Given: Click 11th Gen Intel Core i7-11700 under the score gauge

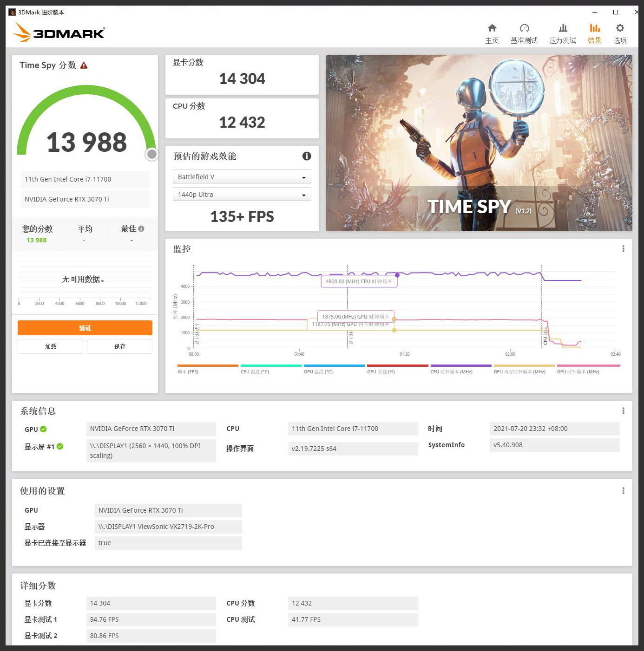Looking at the screenshot, I should (x=85, y=179).
